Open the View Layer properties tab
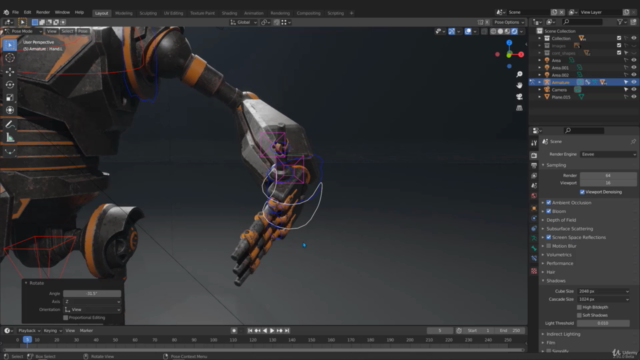The height and width of the screenshot is (360, 640). coord(534,176)
